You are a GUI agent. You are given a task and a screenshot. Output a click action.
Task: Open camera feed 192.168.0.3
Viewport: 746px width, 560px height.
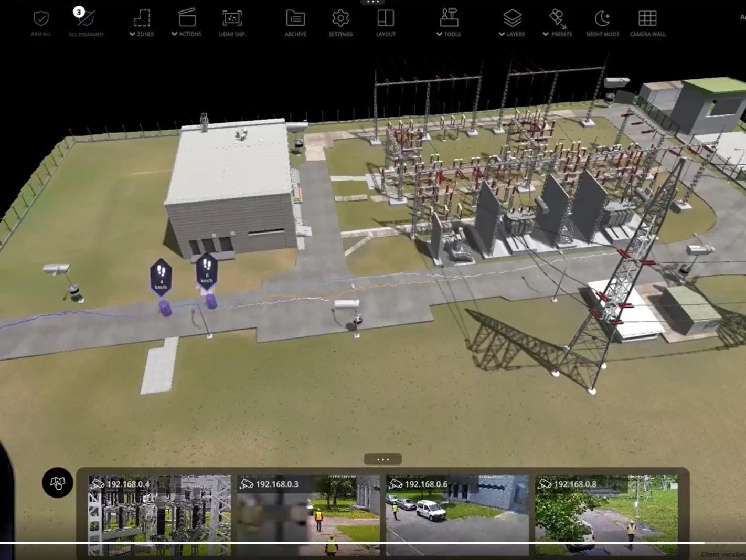tap(308, 515)
